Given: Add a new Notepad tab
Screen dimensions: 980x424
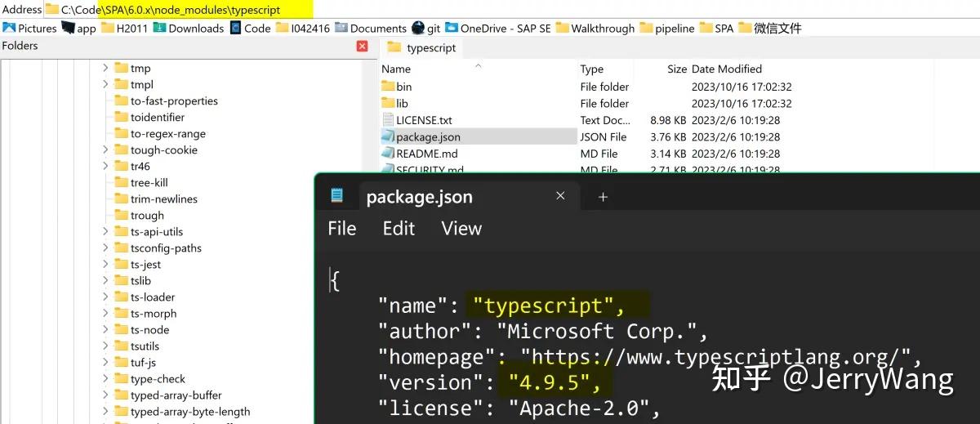Looking at the screenshot, I should [603, 197].
